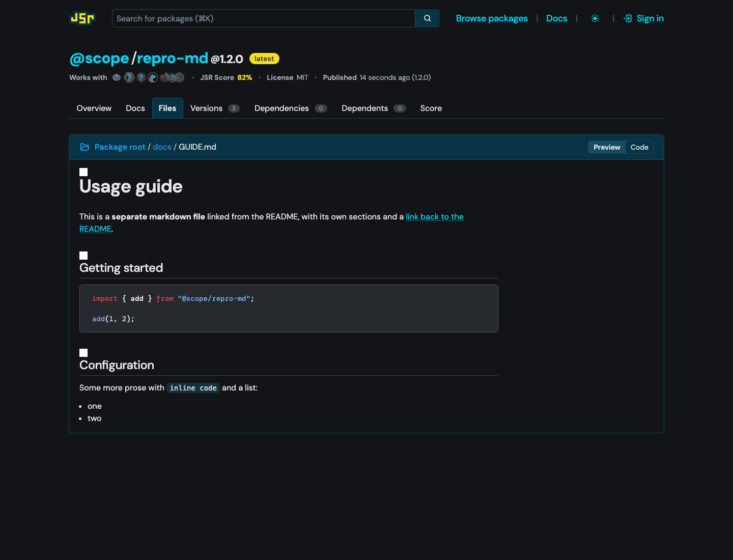Switch to Code view
The height and width of the screenshot is (560, 733).
tap(639, 147)
